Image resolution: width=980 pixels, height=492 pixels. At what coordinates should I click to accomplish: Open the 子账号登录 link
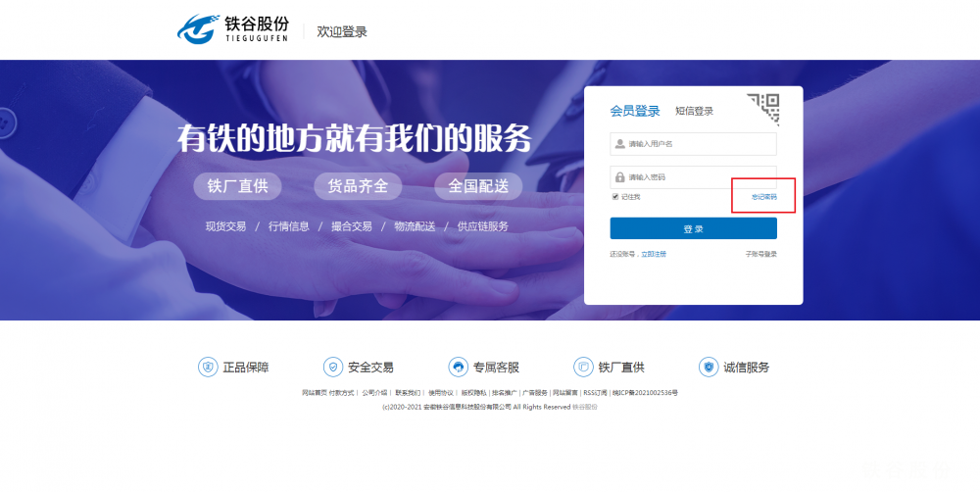[760, 254]
